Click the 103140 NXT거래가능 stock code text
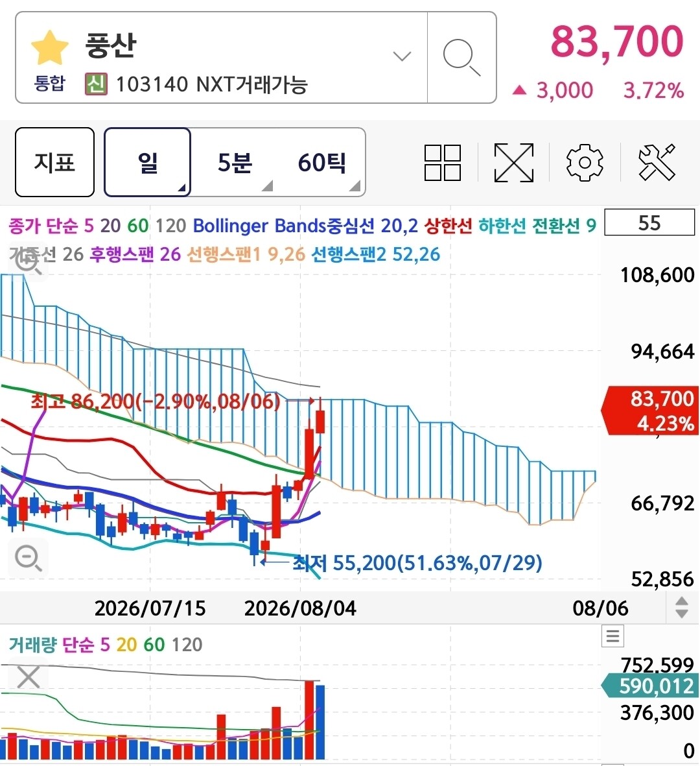Screen dimensions: 700x766 tap(212, 84)
